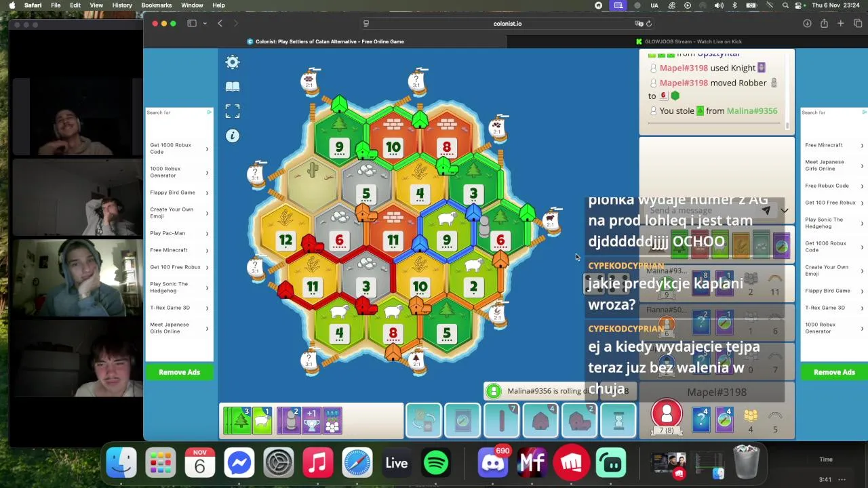The image size is (868, 488).
Task: Click the hourglass end turn button
Action: 618,421
